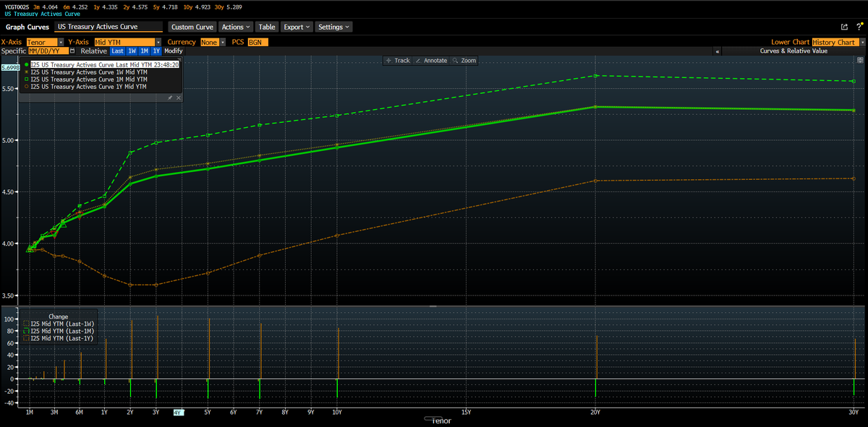Click the 1M curve legend square marker
868x427 pixels.
26,79
